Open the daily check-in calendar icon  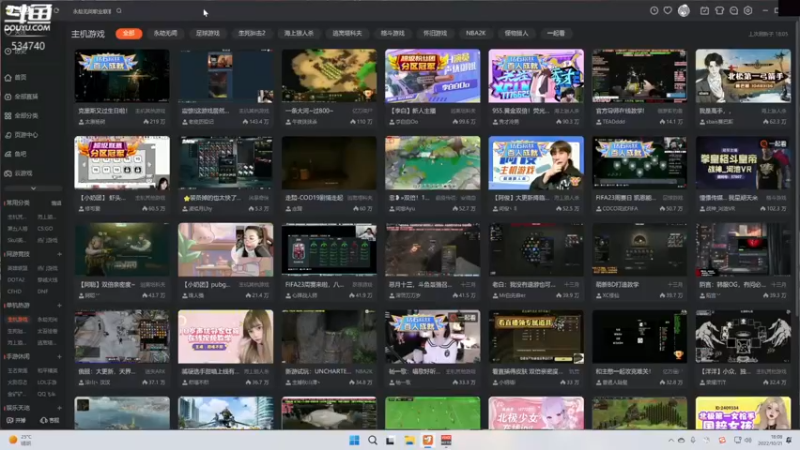[x=705, y=11]
